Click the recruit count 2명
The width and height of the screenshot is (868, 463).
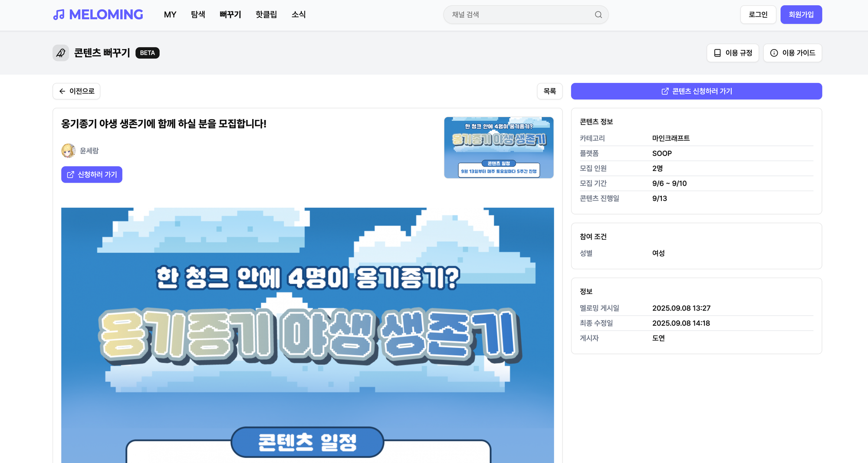[x=658, y=169]
